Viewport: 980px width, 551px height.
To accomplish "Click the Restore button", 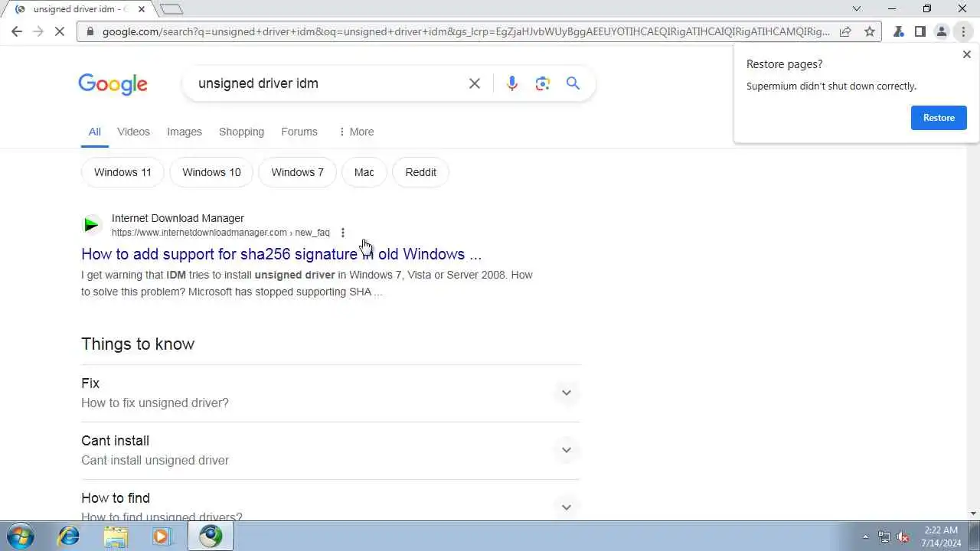I will point(939,118).
